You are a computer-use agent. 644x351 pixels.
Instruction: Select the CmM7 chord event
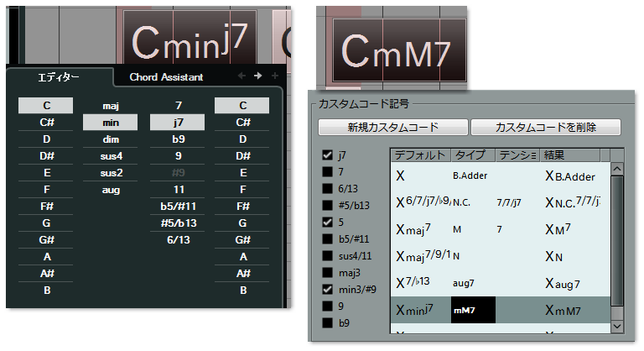[399, 50]
